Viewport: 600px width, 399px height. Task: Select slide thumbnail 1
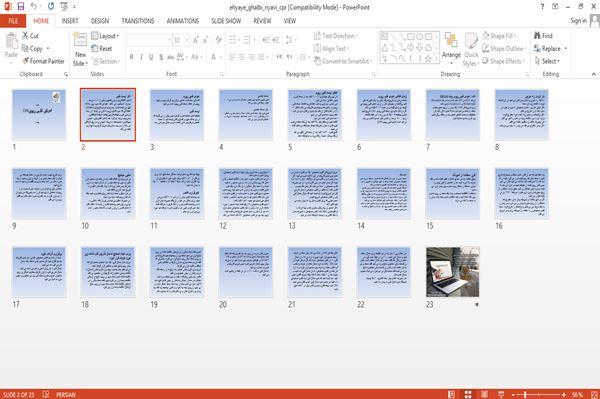39,114
